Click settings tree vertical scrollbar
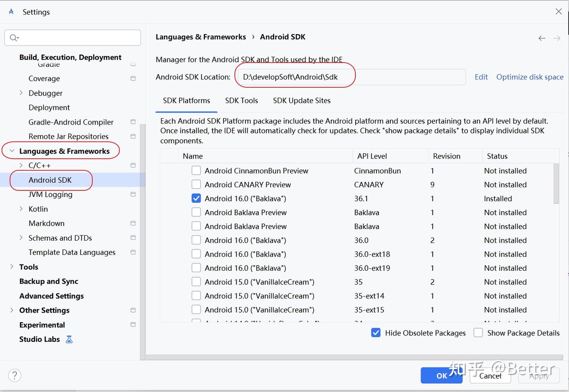The width and height of the screenshot is (569, 392). (143, 242)
